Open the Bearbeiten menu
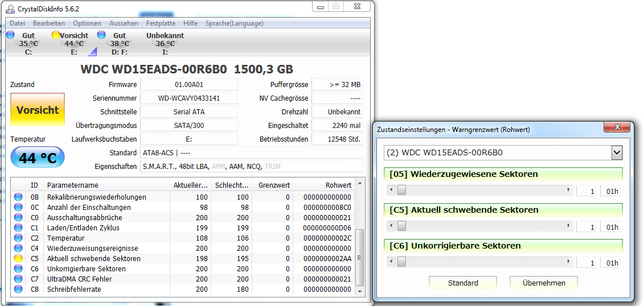This screenshot has height=306, width=644. pos(49,23)
